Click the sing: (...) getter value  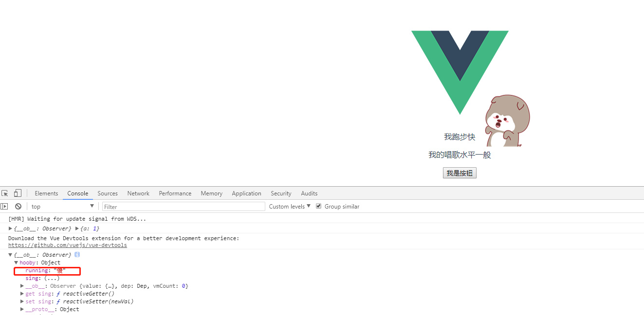[52, 278]
